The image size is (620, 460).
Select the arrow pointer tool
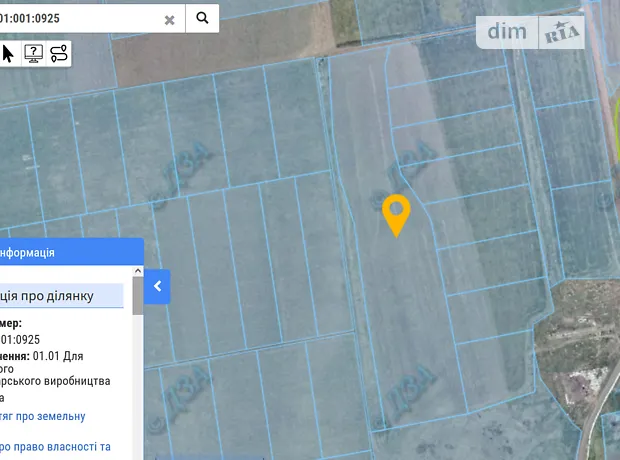[8, 52]
